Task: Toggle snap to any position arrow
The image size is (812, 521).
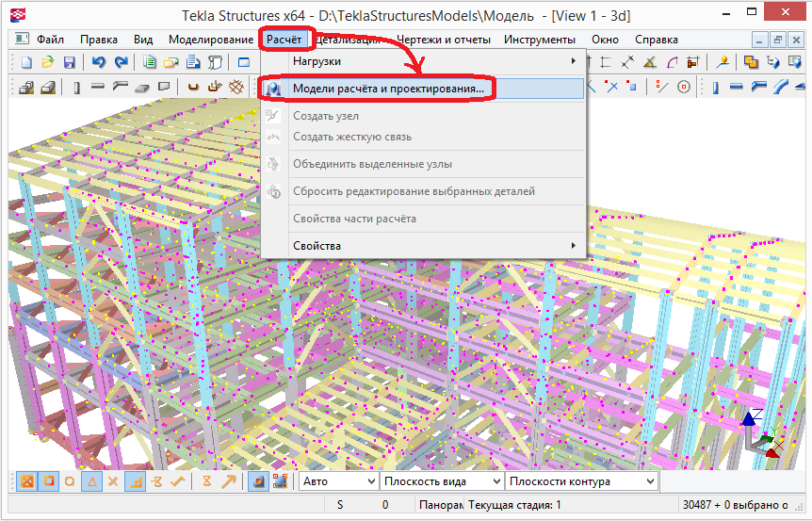Action: [x=228, y=481]
